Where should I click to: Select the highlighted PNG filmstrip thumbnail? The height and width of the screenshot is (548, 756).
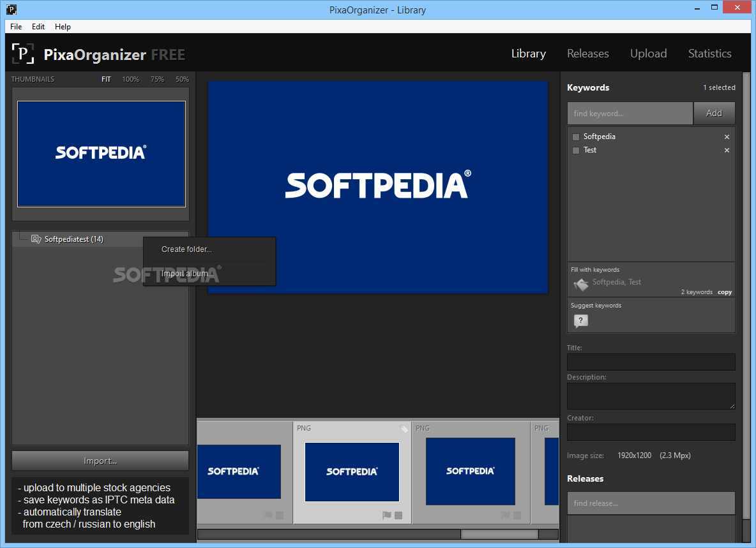[x=352, y=472]
